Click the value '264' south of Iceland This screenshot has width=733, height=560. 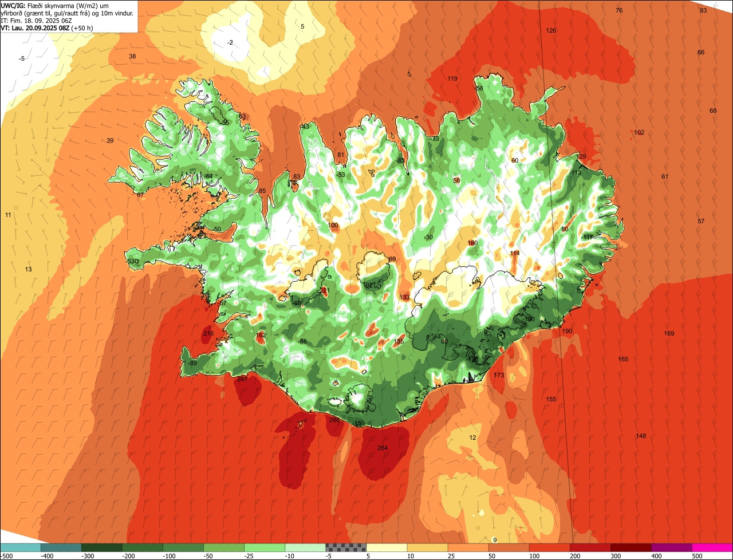click(x=383, y=448)
